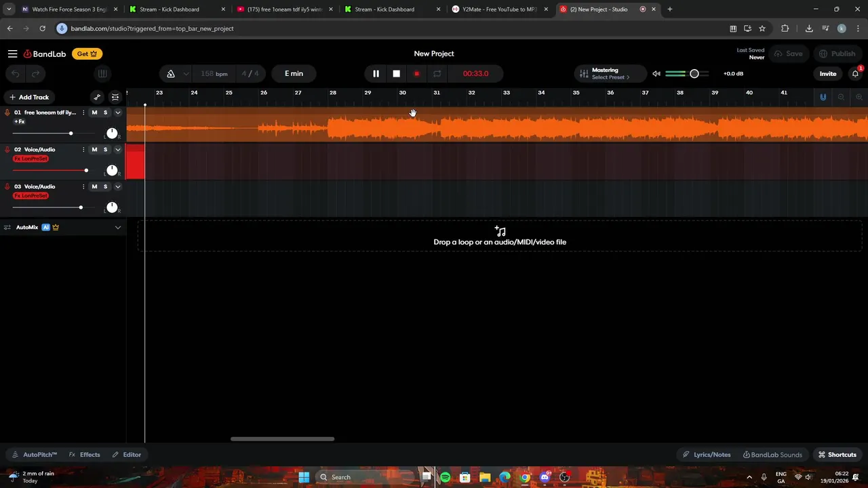Open the E min key selector
868x488 pixels.
pyautogui.click(x=294, y=73)
